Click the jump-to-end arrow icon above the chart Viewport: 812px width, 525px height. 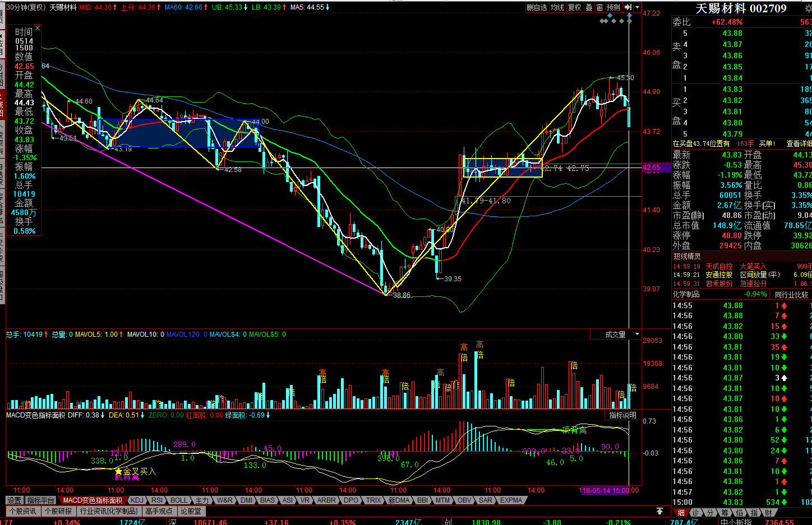(x=629, y=7)
